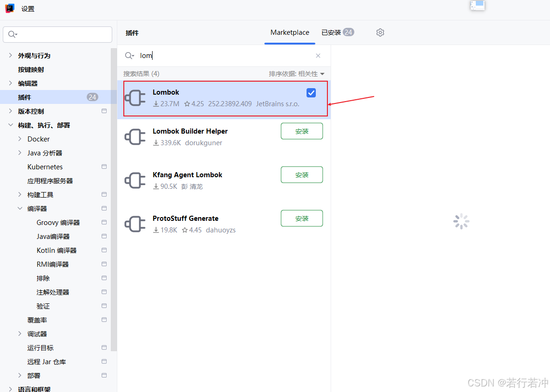Click project-level icon beside 部署

(104, 375)
